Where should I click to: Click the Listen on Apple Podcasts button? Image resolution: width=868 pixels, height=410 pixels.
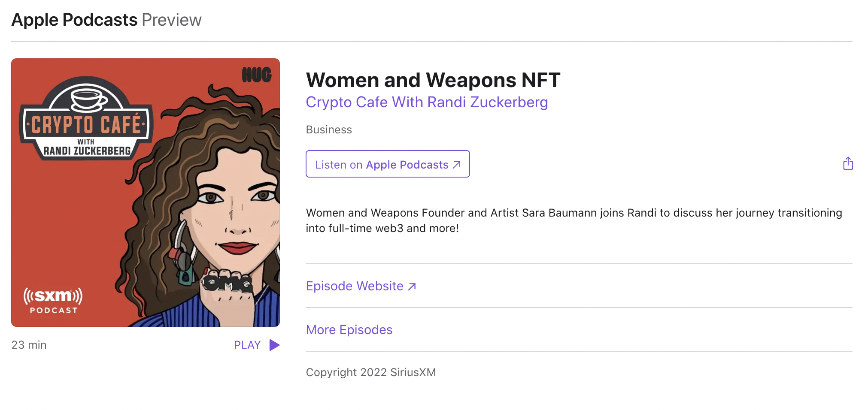[388, 164]
